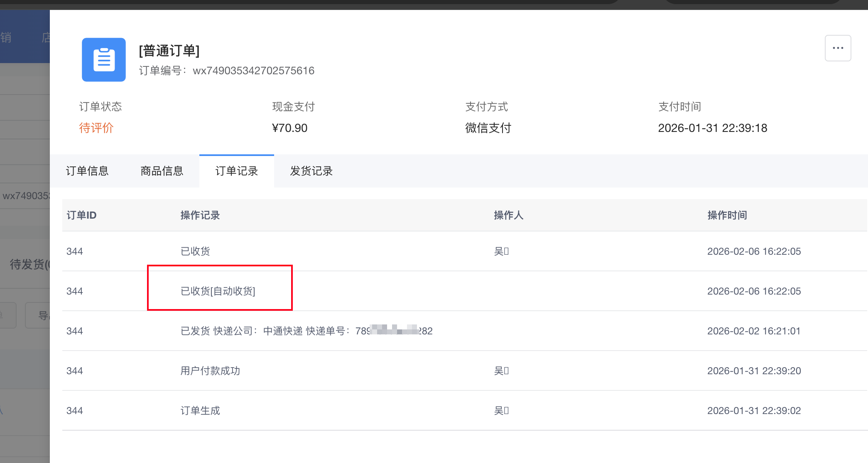Image resolution: width=868 pixels, height=463 pixels.
Task: Click the blue clipboard order icon
Action: [x=104, y=60]
